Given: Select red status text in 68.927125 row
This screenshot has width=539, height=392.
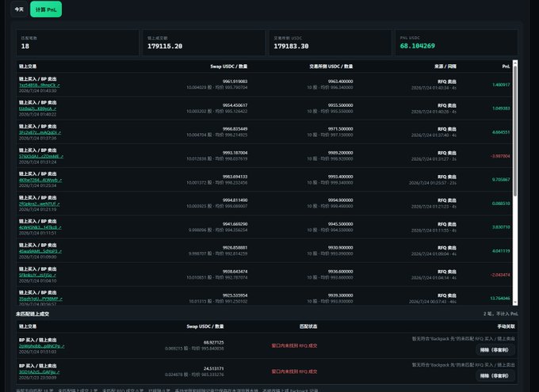Looking at the screenshot, I should point(294,345).
